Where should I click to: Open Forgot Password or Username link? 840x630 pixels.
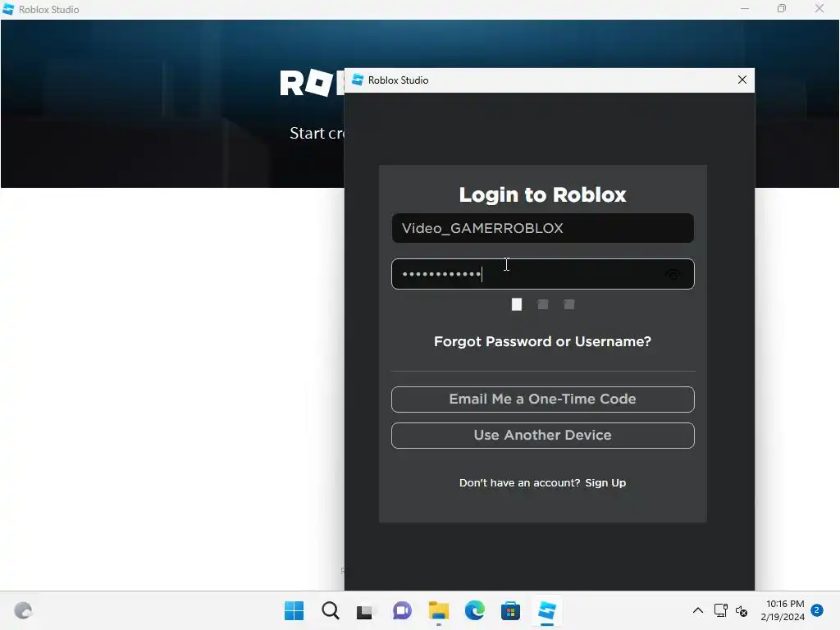pyautogui.click(x=543, y=341)
